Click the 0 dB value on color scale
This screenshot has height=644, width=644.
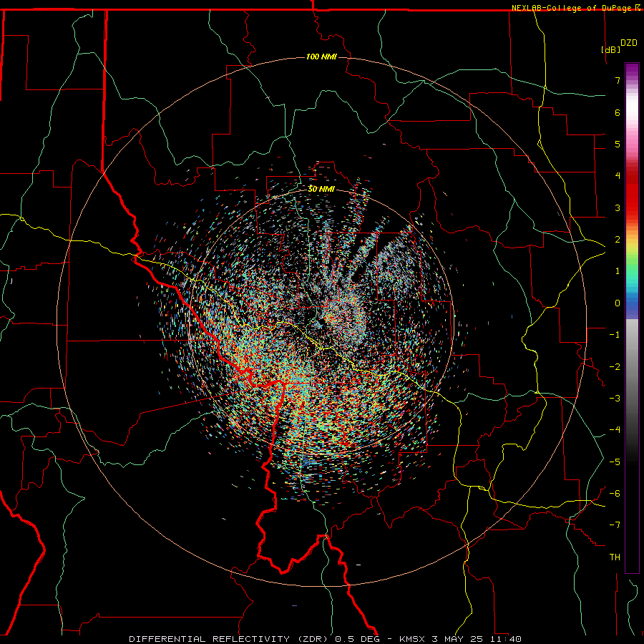[x=618, y=303]
